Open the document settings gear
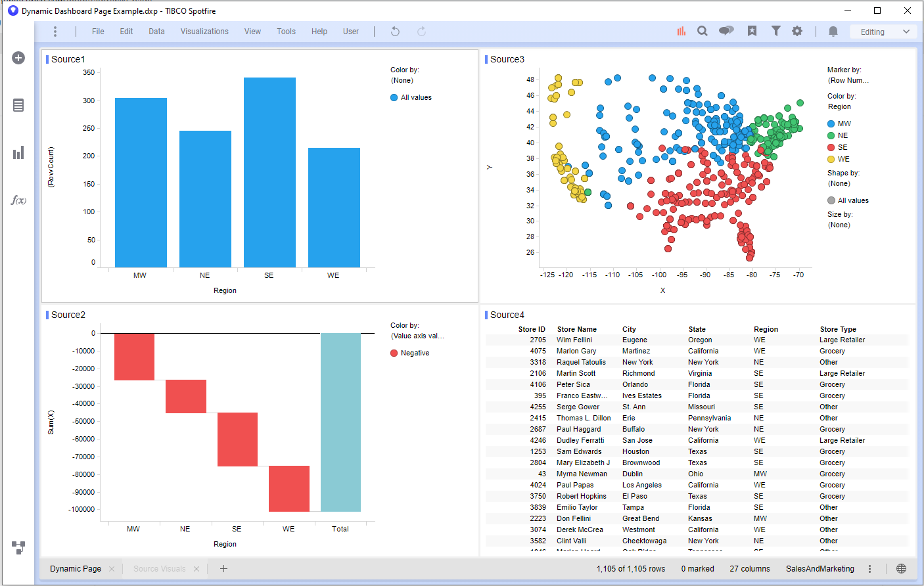Viewport: 924px width, 586px height. coord(797,31)
